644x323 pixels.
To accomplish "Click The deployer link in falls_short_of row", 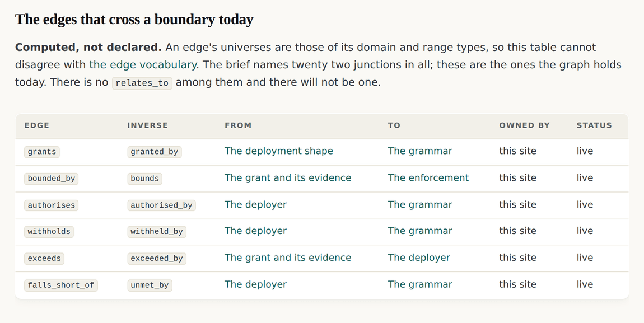I will pyautogui.click(x=255, y=284).
